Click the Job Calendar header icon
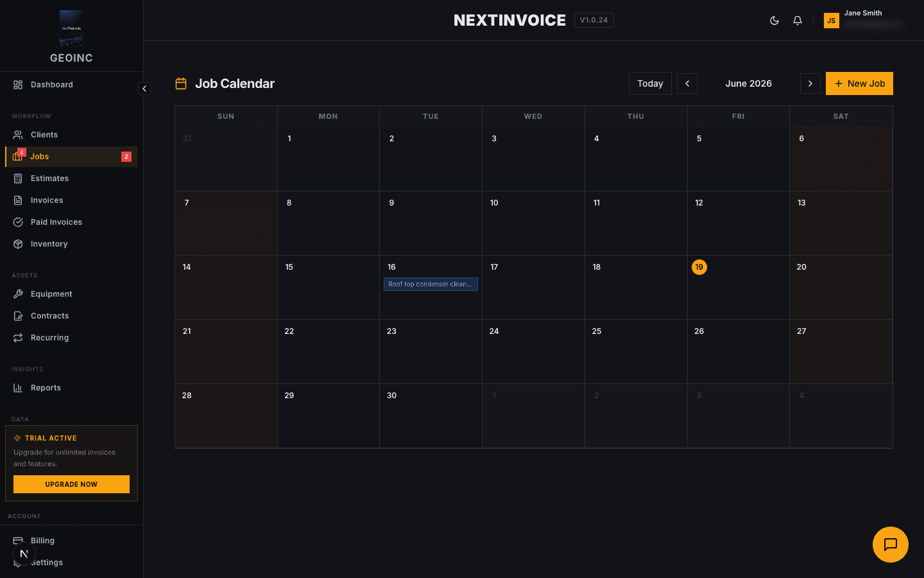 pos(181,83)
